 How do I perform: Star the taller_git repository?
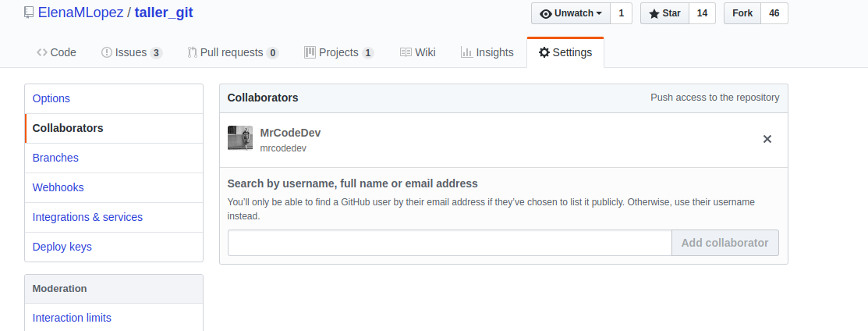[664, 13]
